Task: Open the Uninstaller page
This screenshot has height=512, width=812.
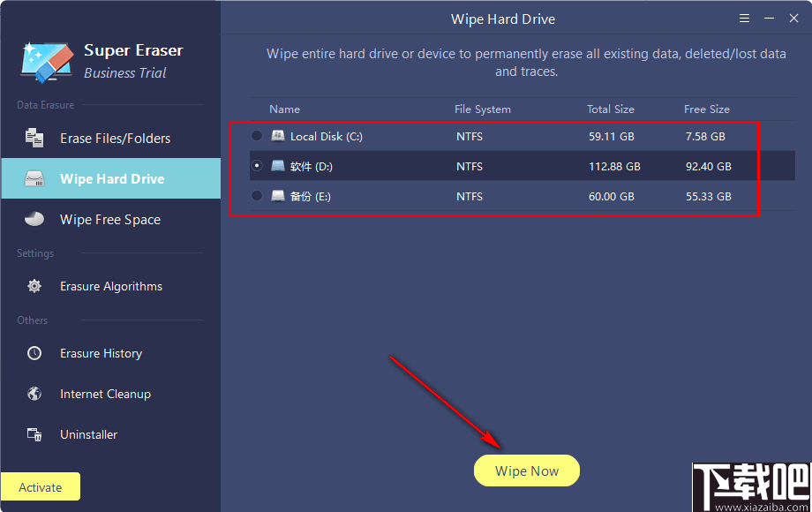Action: point(111,435)
